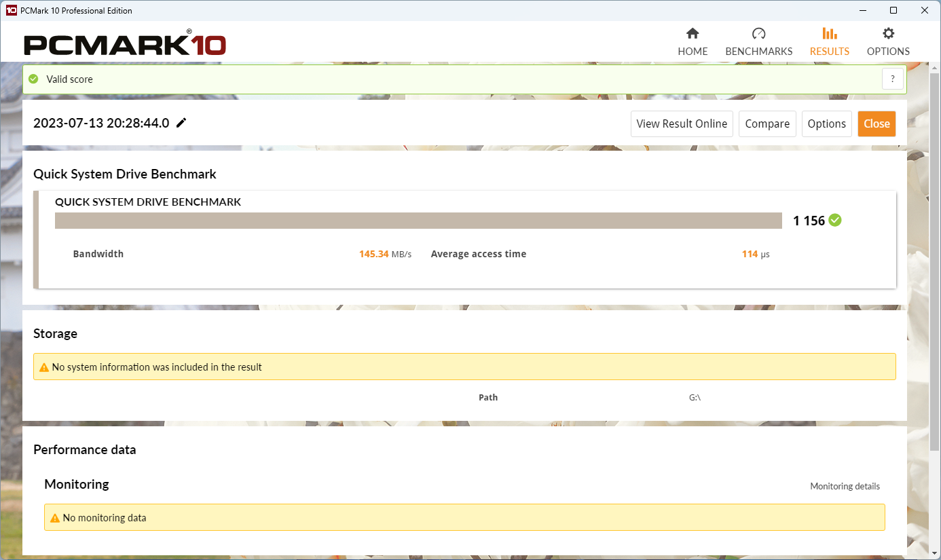Switch to the Benchmarks tab

[x=759, y=42]
